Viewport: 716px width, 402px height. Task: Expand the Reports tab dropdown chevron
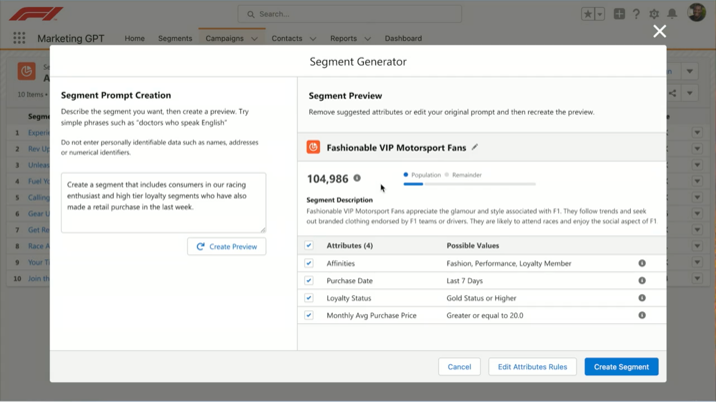368,39
